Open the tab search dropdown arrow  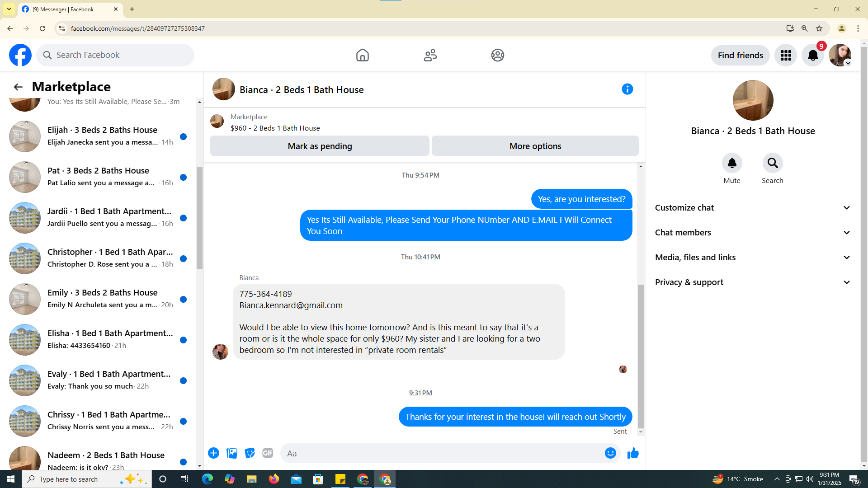(9, 9)
